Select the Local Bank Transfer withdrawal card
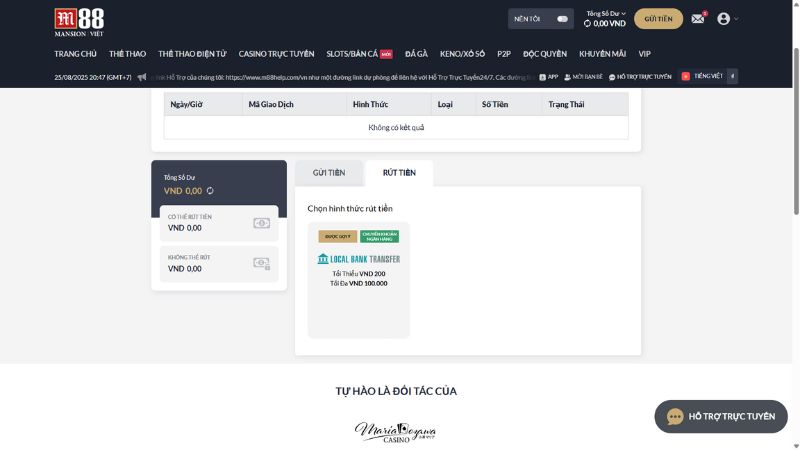 pyautogui.click(x=359, y=280)
